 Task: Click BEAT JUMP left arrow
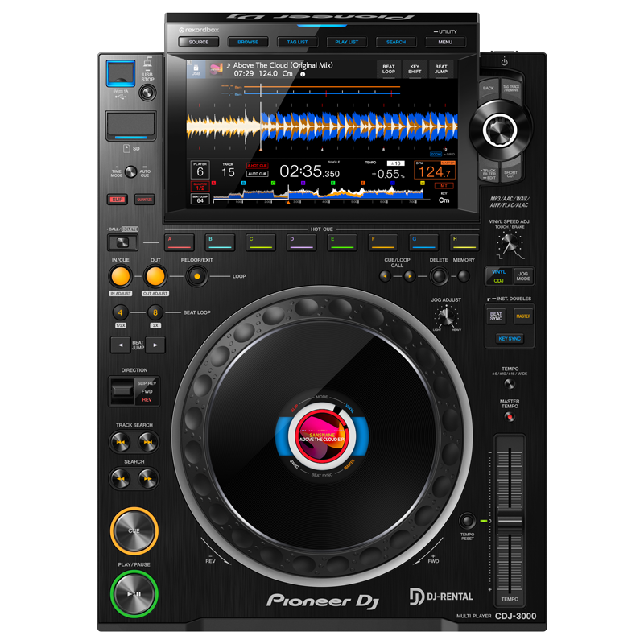(x=120, y=345)
